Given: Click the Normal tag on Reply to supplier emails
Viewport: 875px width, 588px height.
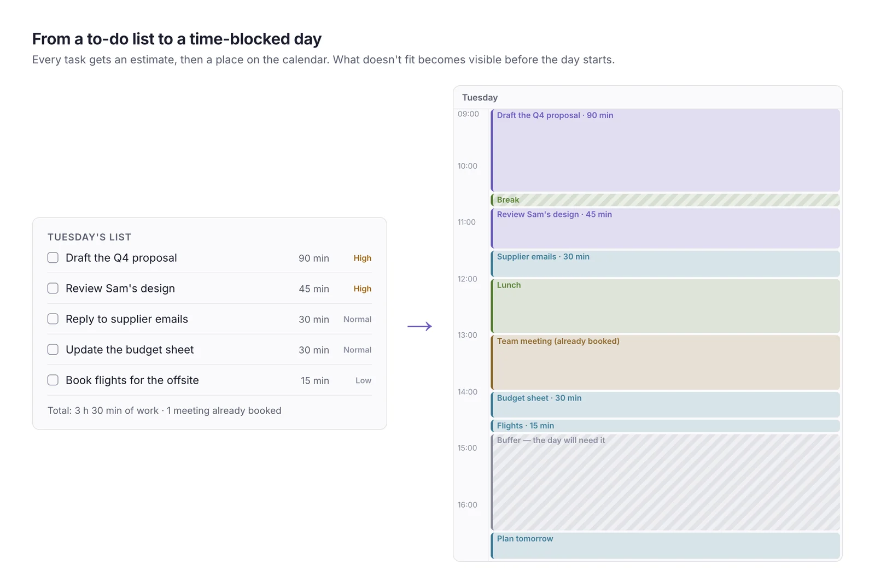Looking at the screenshot, I should [x=357, y=319].
